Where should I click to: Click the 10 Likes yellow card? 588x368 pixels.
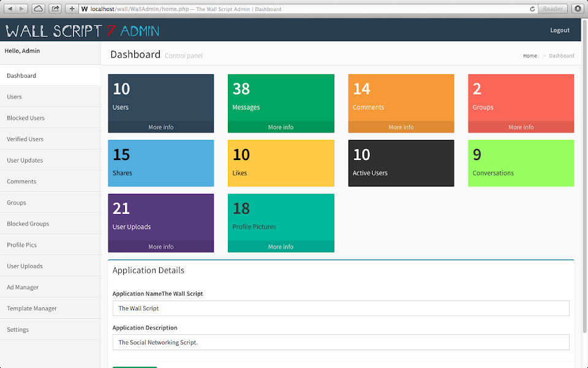281,163
